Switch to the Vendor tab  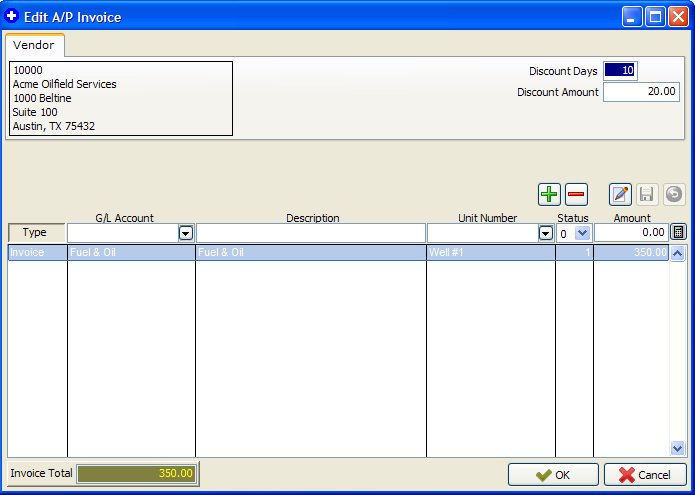coord(34,45)
